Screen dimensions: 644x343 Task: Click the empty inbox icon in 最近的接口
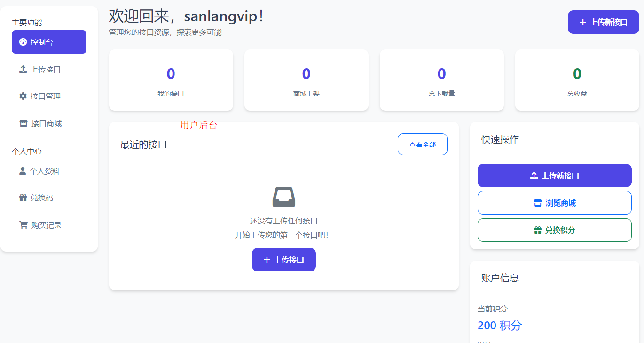point(283,198)
